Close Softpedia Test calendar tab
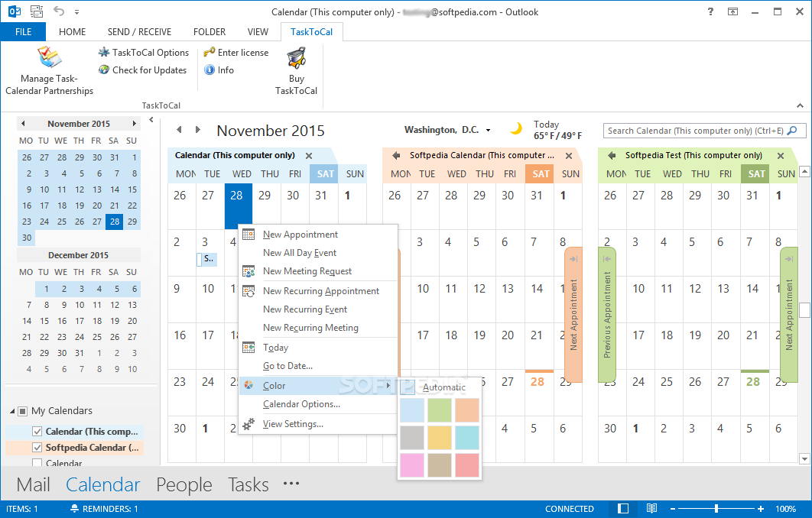812x518 pixels. (781, 156)
